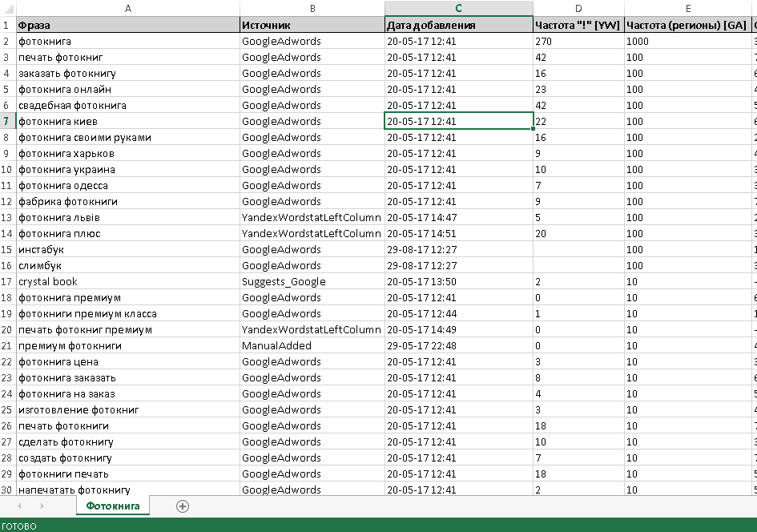
Task: Select the cell 'фабрика фотокниги'
Action: coord(128,201)
